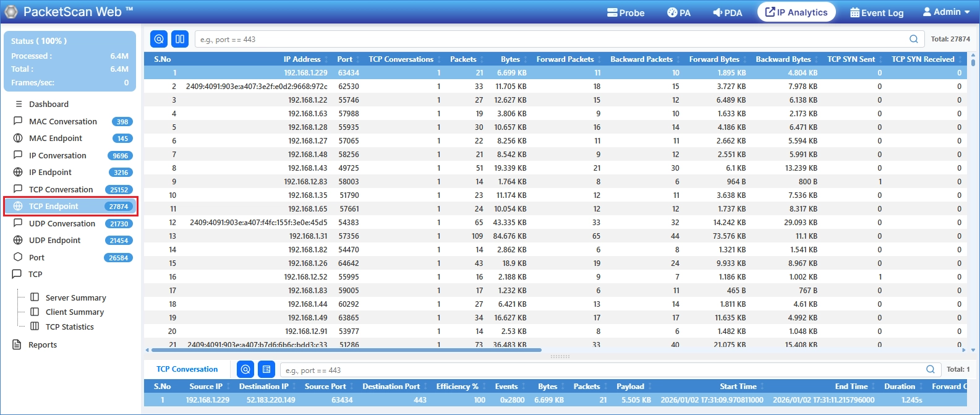Select row with IP 192.168.12.83
The width and height of the screenshot is (980, 415).
tap(556, 182)
